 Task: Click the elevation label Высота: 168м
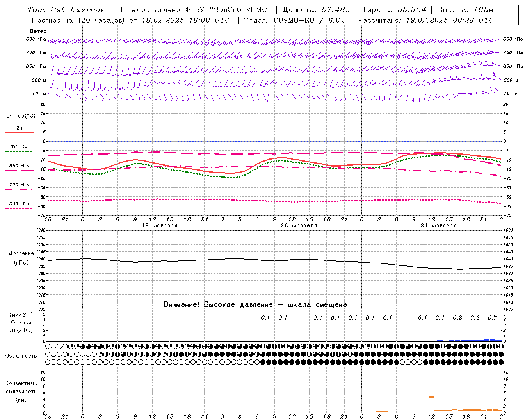(465, 10)
